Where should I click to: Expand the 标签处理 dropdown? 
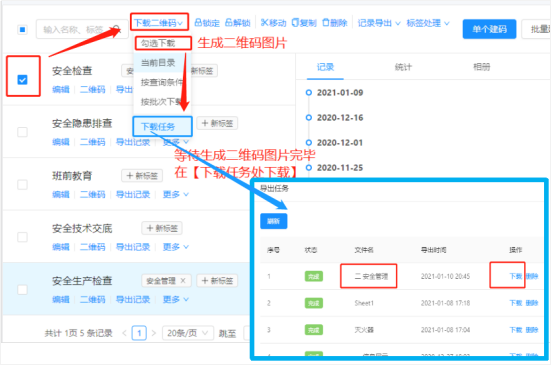(x=428, y=23)
